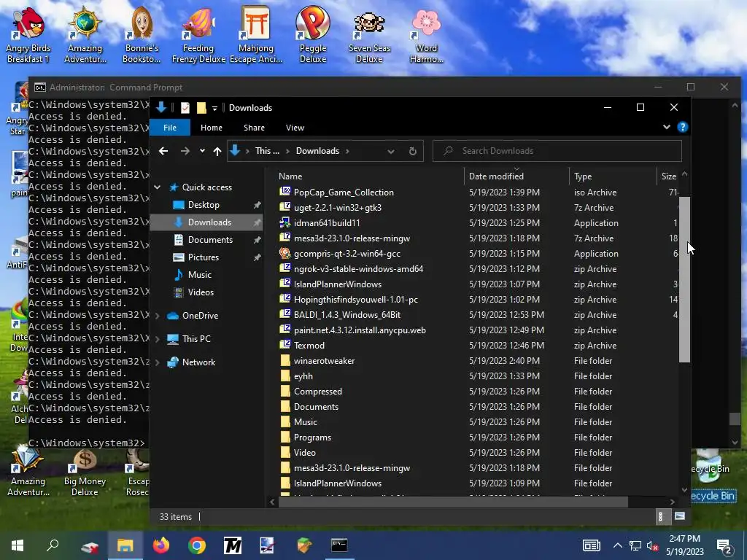Open recent locations dropdown arrow
Image resolution: width=747 pixels, height=560 pixels.
[x=202, y=151]
